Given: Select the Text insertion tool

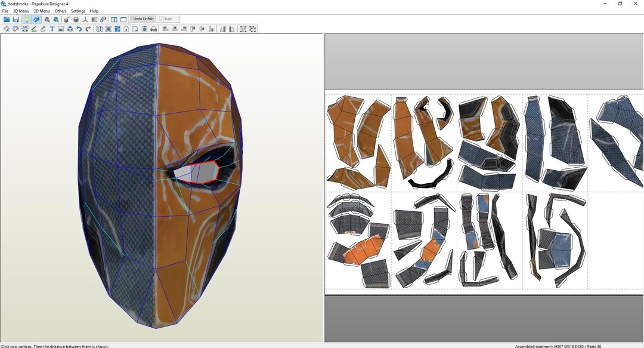Looking at the screenshot, I should (x=52, y=29).
